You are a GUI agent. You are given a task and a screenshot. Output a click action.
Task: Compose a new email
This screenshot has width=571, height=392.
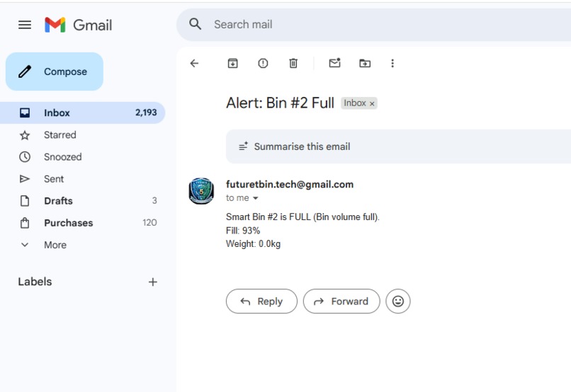click(55, 71)
